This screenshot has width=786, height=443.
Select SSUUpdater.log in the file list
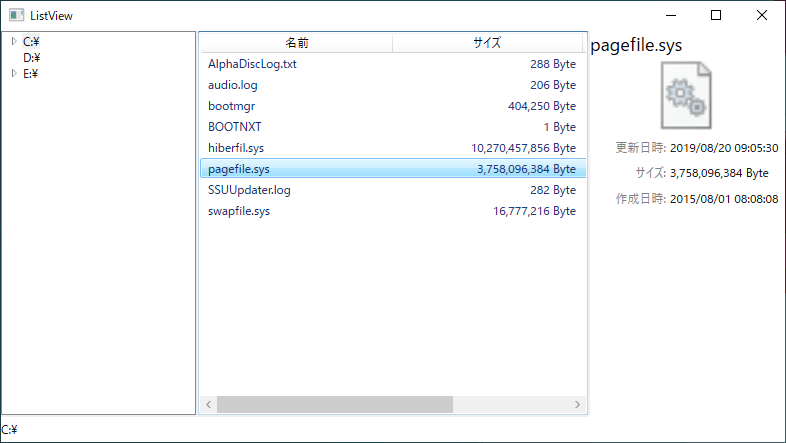tap(393, 190)
